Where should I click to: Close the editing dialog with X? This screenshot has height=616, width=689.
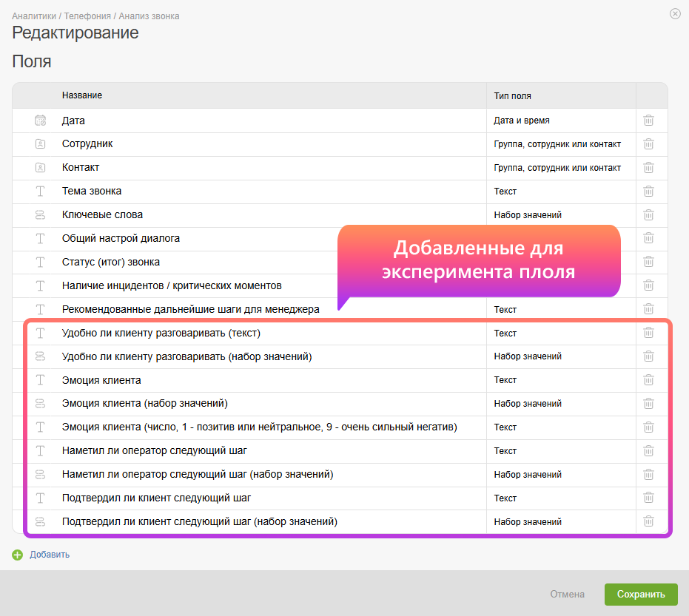pyautogui.click(x=675, y=14)
